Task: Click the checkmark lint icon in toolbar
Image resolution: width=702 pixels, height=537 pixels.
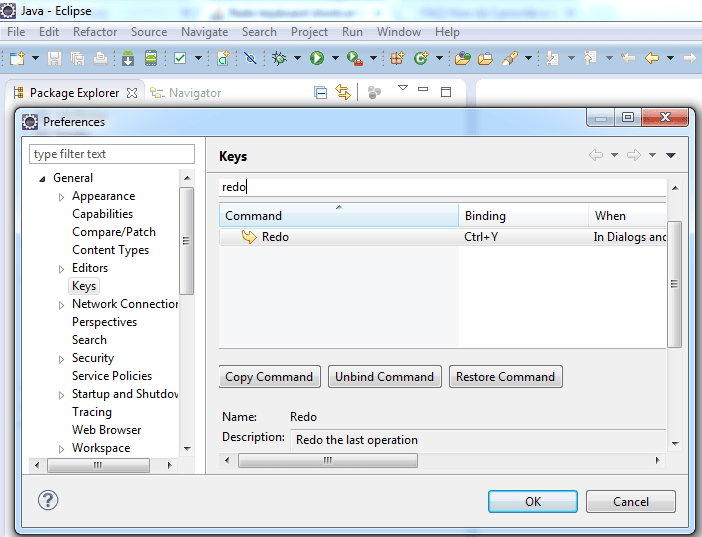Action: (x=180, y=58)
